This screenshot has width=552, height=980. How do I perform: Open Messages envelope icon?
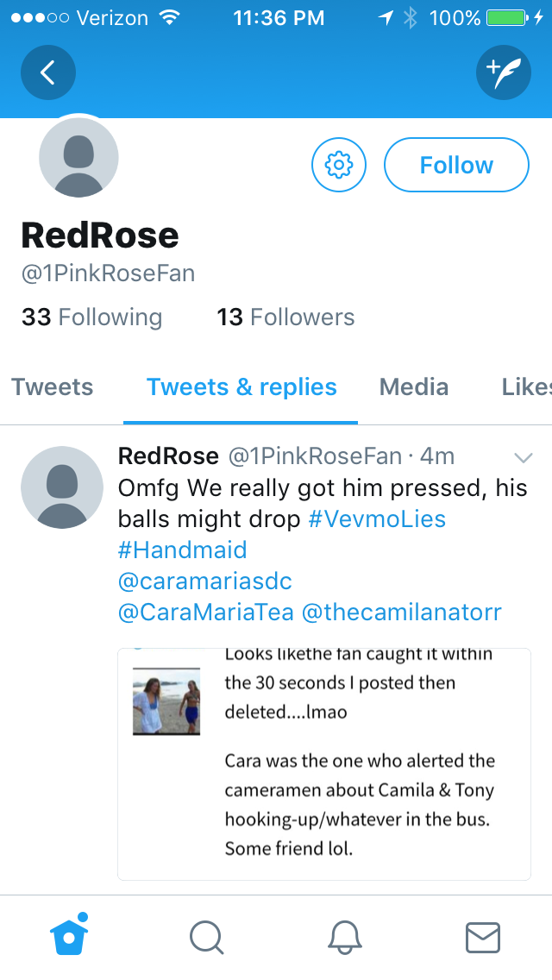483,938
